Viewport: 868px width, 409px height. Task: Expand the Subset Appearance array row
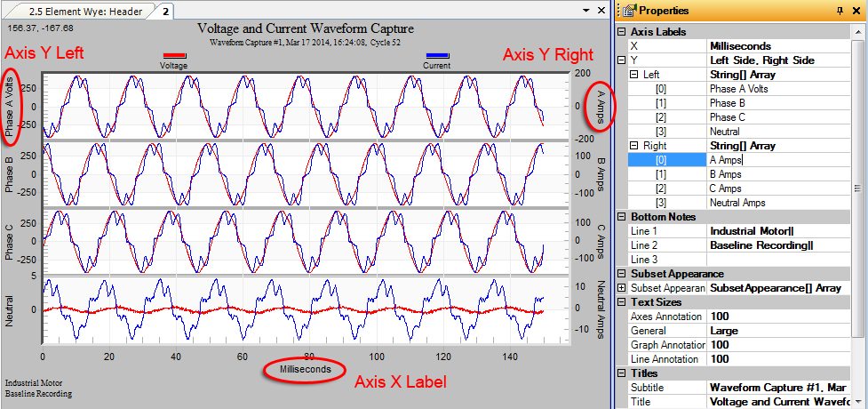pyautogui.click(x=621, y=288)
